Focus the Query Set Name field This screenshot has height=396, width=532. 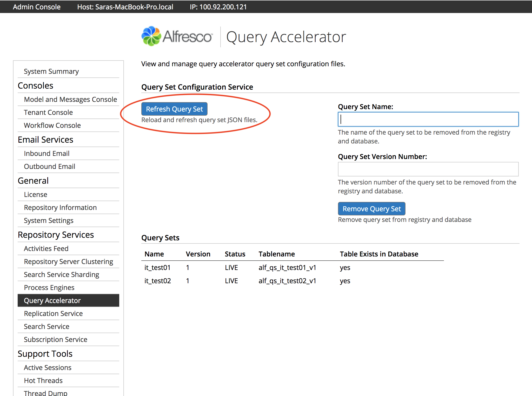point(428,120)
